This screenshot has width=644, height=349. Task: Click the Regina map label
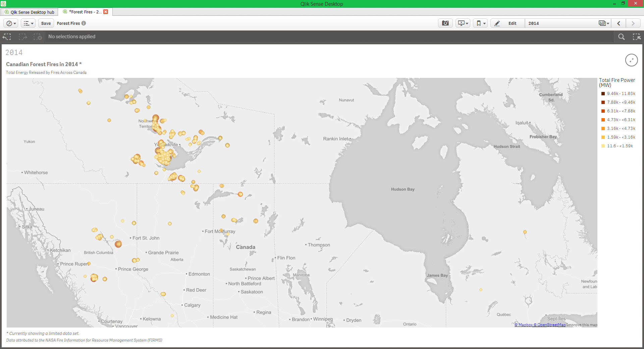point(263,312)
